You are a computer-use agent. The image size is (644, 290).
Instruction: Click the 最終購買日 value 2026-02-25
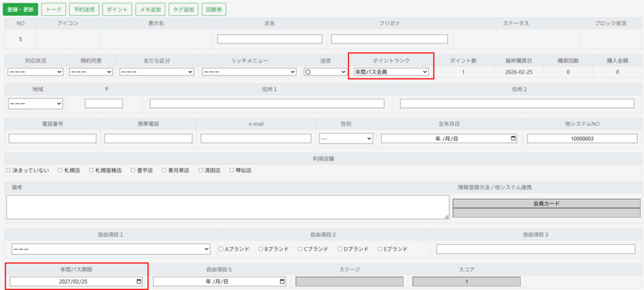click(519, 72)
